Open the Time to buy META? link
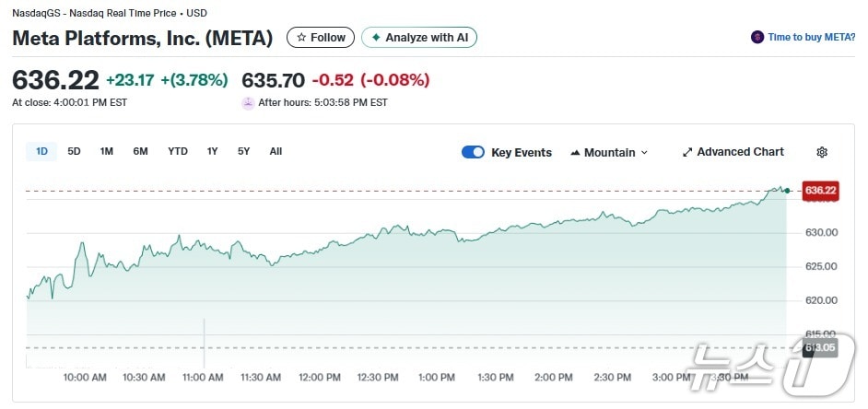Viewport: 868px width, 409px height. point(812,38)
